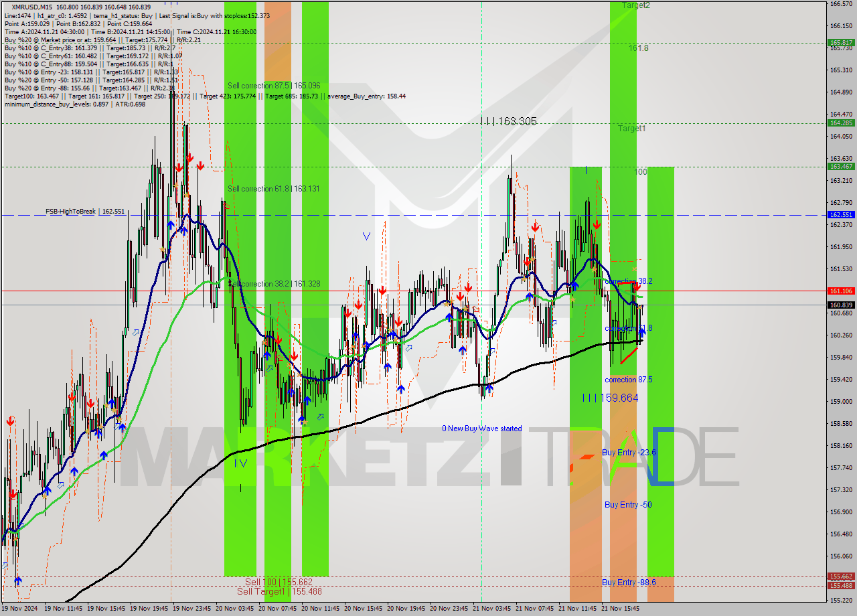Select the 161.8 Fibonacci level label
Screen dimensions: 857x616
click(639, 48)
